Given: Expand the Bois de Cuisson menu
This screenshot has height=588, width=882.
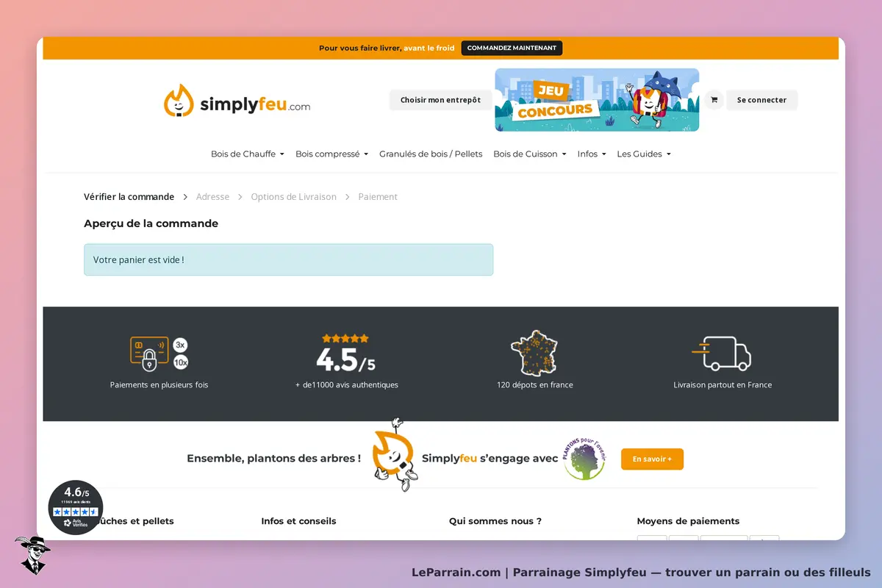Looking at the screenshot, I should 529,154.
